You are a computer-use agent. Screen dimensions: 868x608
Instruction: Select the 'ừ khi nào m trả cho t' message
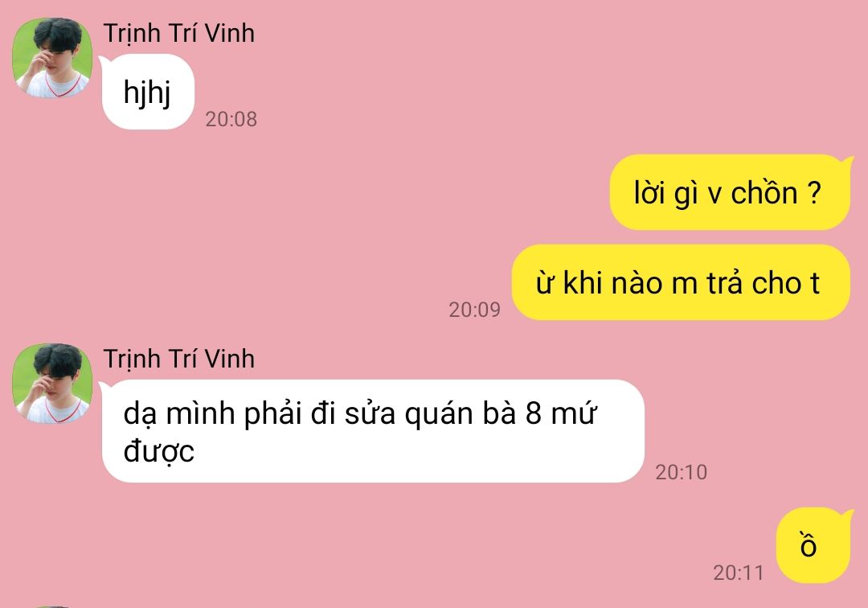coord(681,282)
